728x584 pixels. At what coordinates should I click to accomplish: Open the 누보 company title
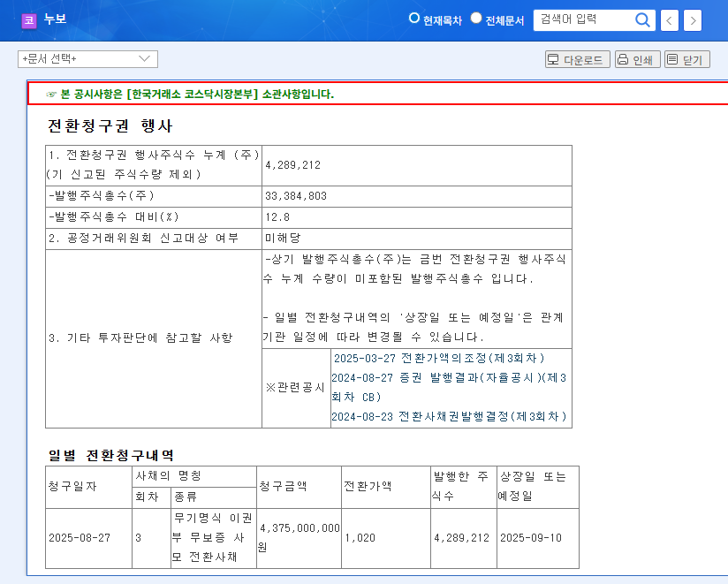point(55,19)
